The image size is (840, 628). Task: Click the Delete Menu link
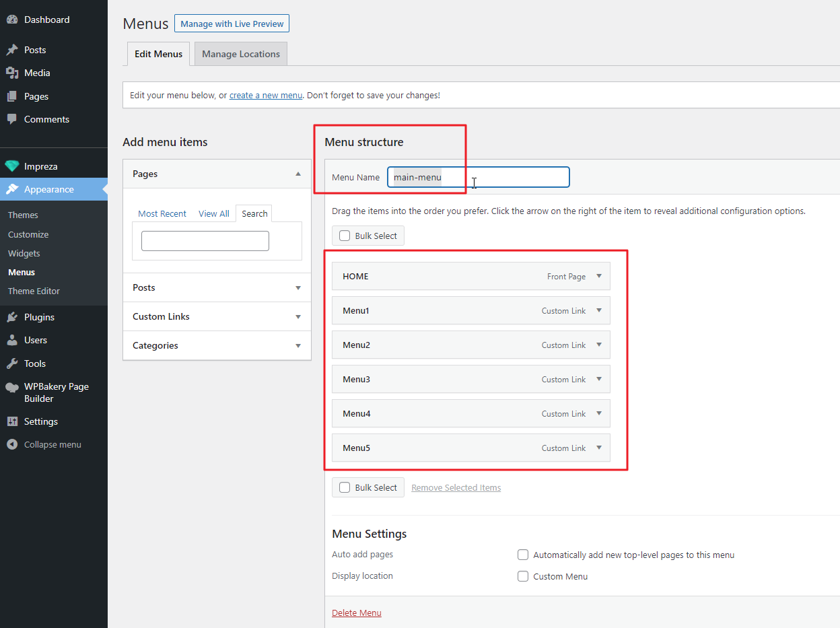tap(357, 613)
